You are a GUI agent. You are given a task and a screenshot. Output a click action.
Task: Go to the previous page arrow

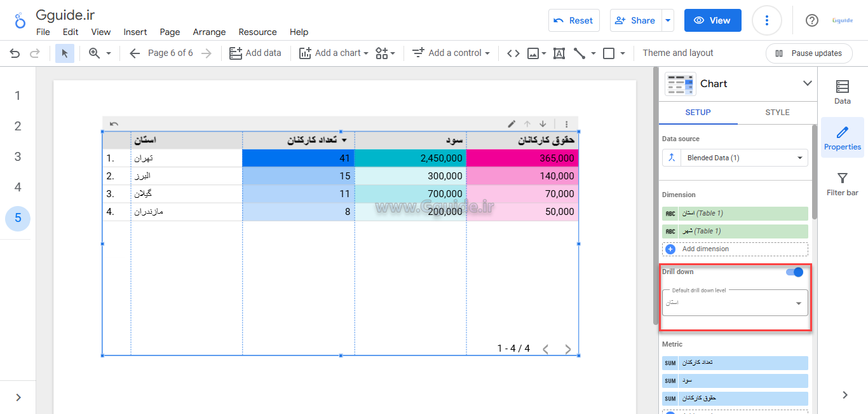click(135, 53)
